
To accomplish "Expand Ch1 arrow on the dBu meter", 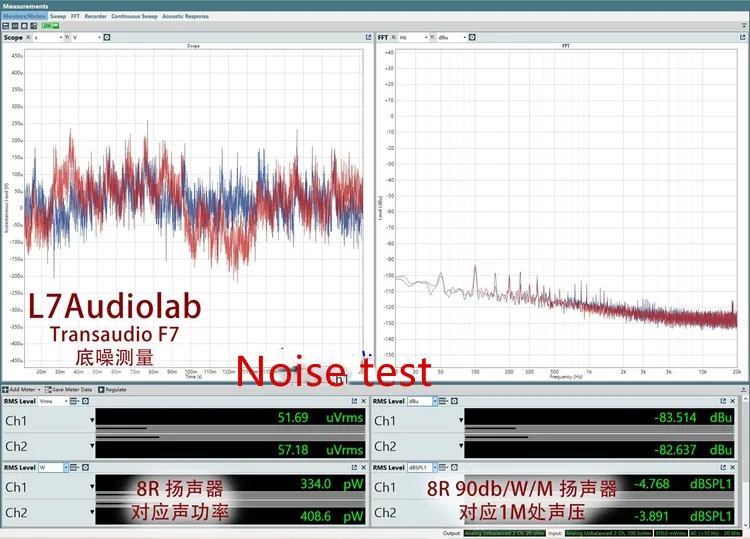I will tap(461, 421).
